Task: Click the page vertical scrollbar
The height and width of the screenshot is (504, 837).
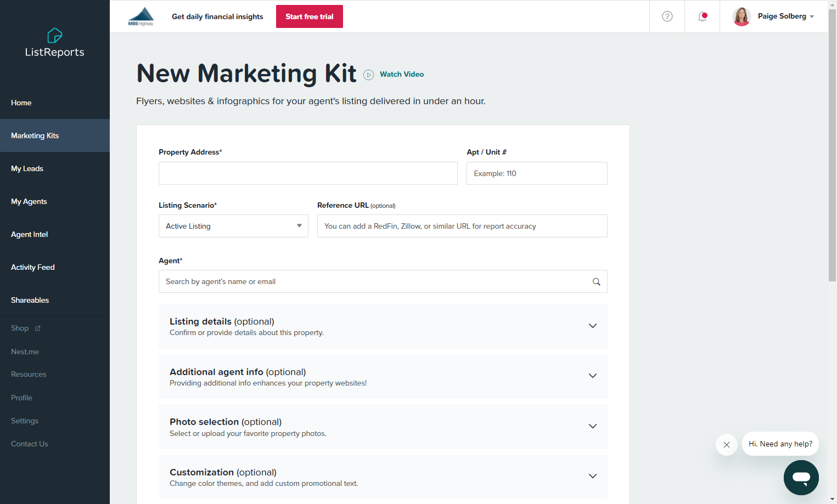Action: click(x=832, y=145)
